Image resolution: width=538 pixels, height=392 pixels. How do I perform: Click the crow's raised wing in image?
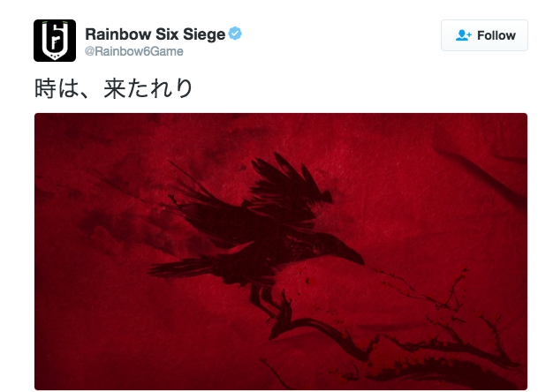292,185
